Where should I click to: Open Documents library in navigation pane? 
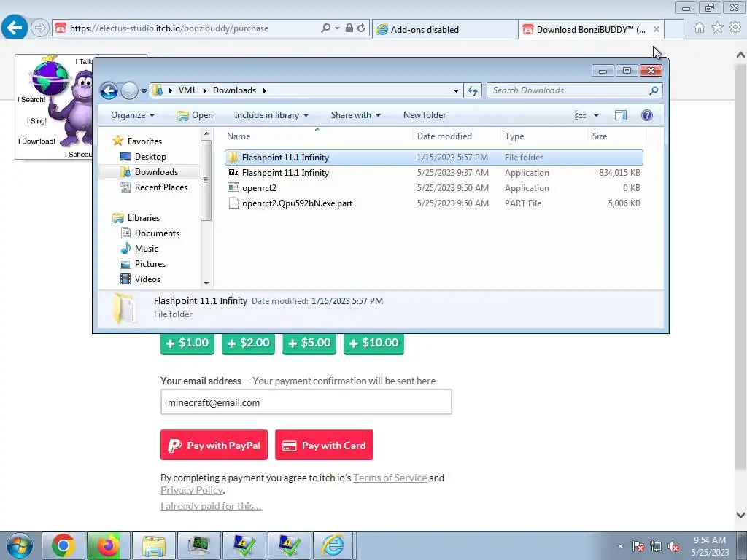point(157,233)
